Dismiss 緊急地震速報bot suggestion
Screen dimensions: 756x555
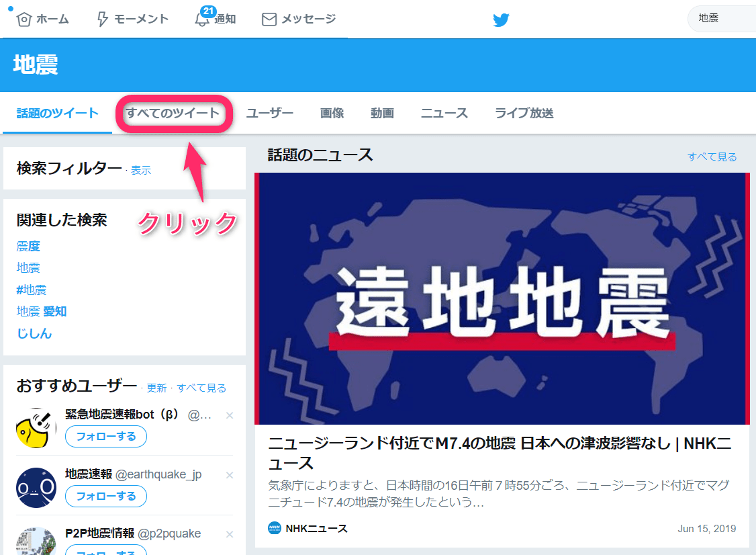pos(230,415)
